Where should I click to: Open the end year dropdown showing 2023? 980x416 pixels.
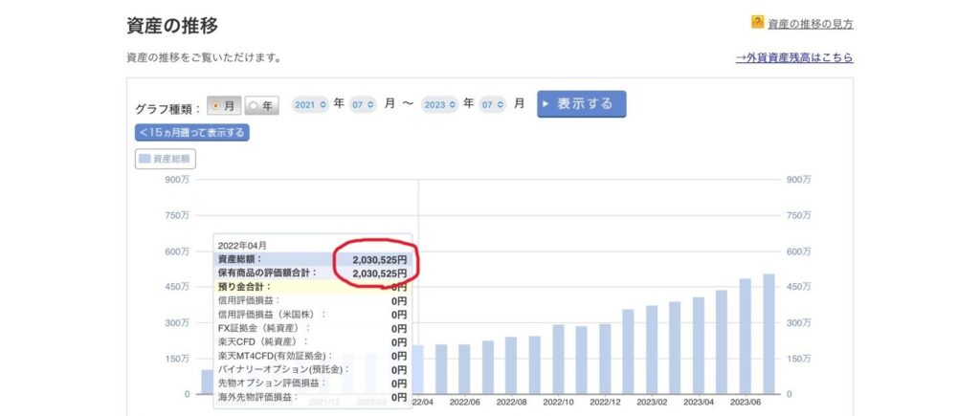coord(439,104)
